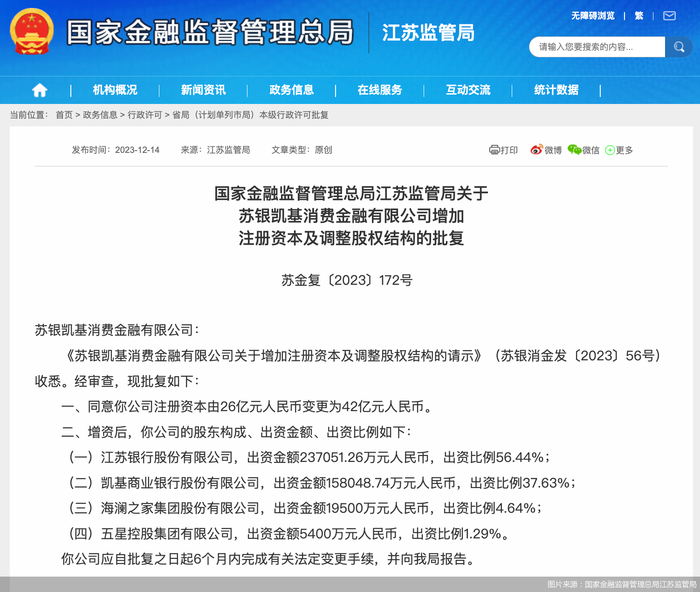Click the 国家金融监督管理总局 site title
Screen dimensions: 700x592
coord(210,33)
